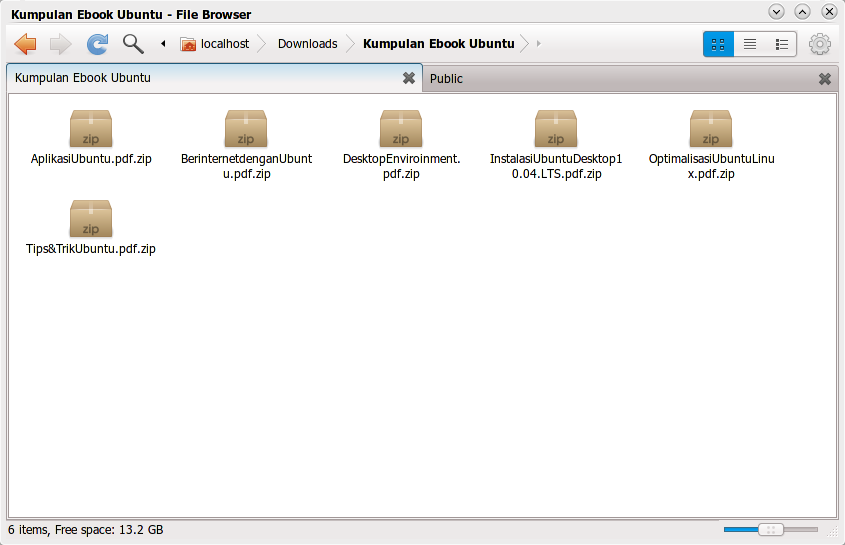This screenshot has height=545, width=845.
Task: Expand the path bar right arrow
Action: click(538, 44)
